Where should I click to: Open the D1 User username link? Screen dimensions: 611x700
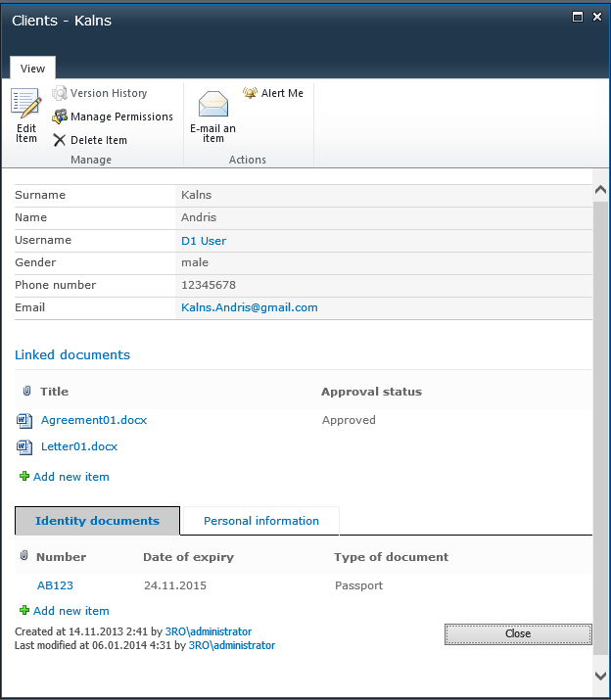click(204, 240)
